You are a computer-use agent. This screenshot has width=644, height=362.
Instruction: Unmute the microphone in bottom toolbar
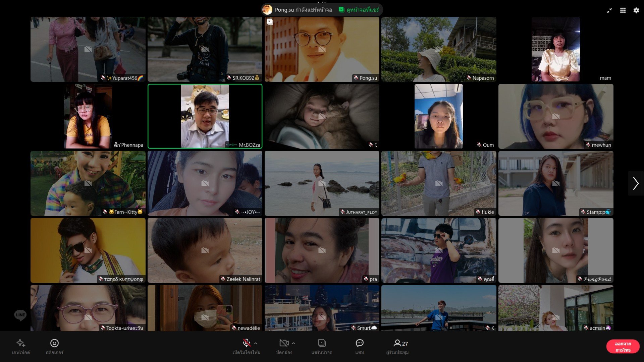(x=247, y=343)
